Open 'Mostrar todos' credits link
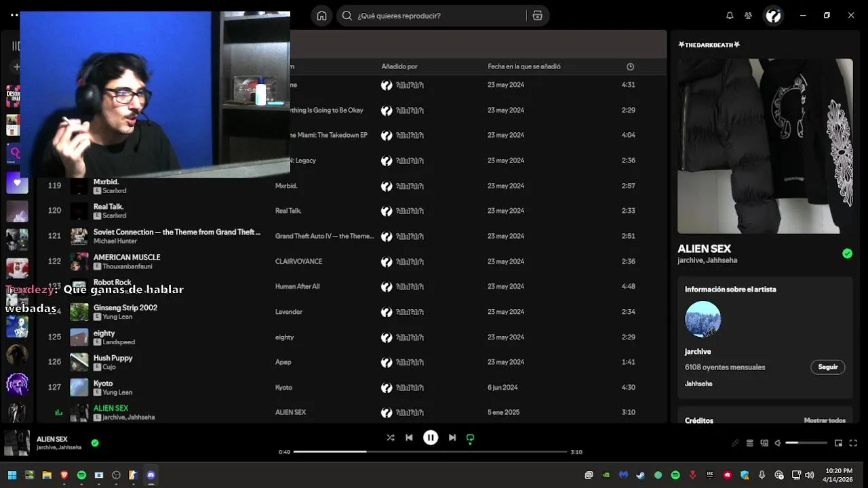The image size is (868, 488). pyautogui.click(x=825, y=420)
